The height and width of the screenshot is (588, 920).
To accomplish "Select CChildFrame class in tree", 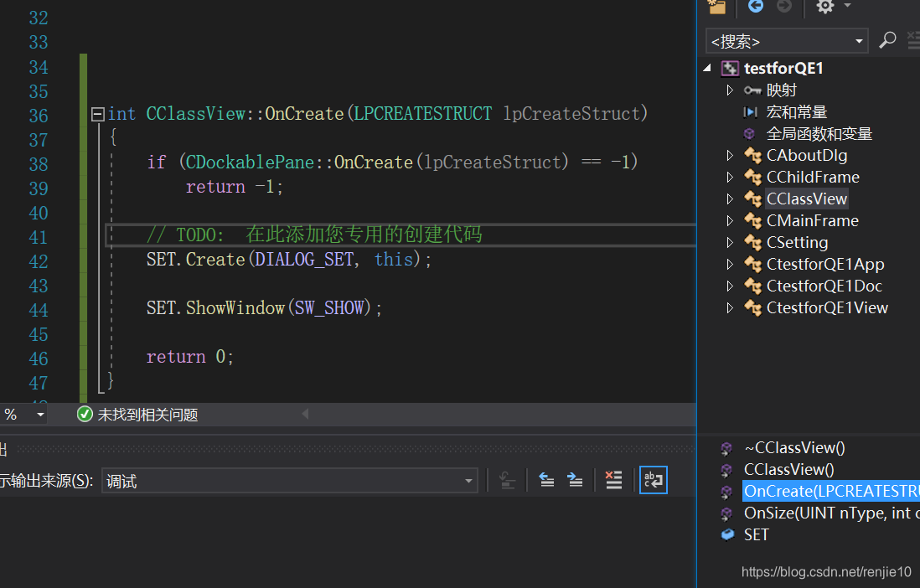I will click(813, 178).
